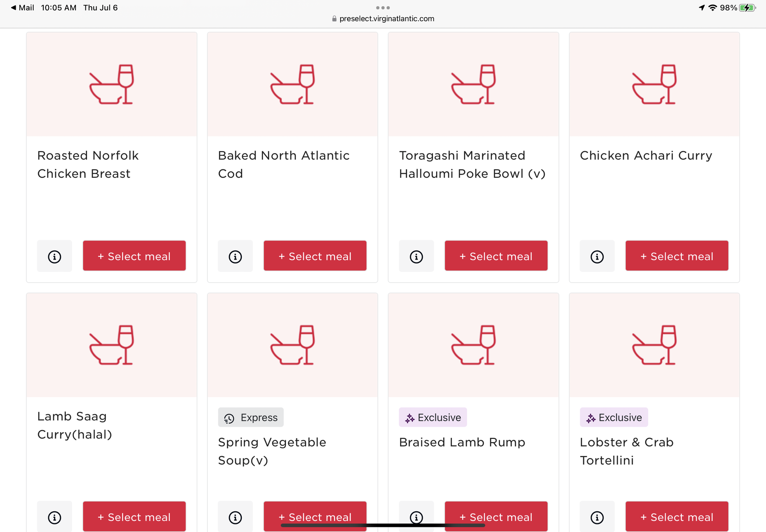Choose Lamb Saag Curry halal meal

(x=134, y=516)
